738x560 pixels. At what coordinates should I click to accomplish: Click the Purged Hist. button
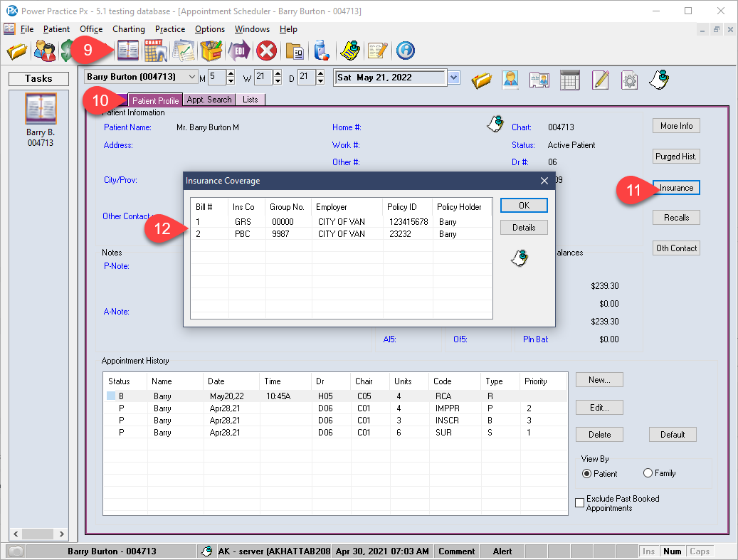(676, 157)
